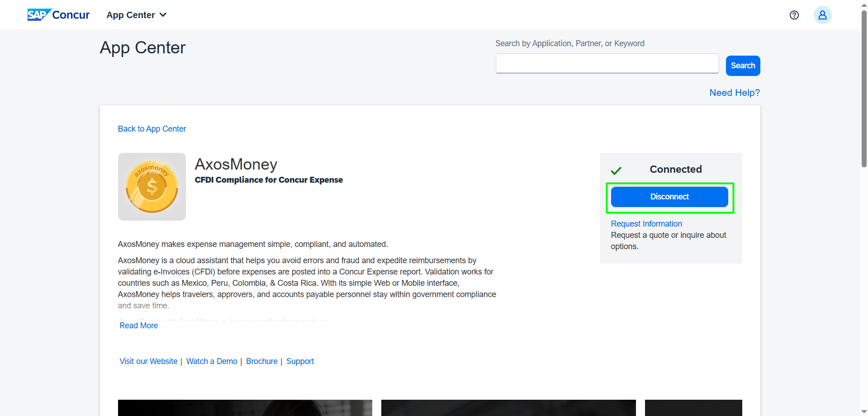Viewport: 868px width, 416px height.
Task: Open the user profile icon
Action: (822, 15)
